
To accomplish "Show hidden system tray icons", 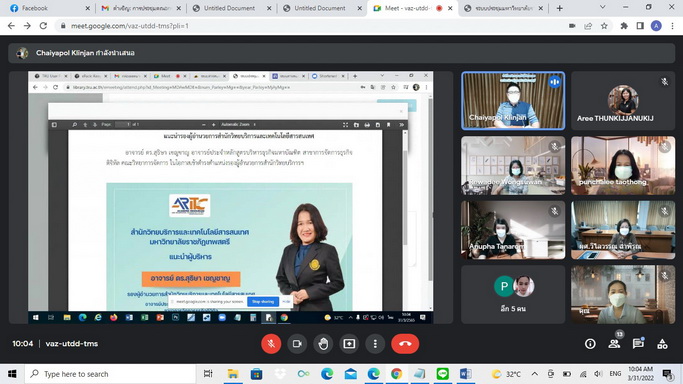I will (x=534, y=374).
